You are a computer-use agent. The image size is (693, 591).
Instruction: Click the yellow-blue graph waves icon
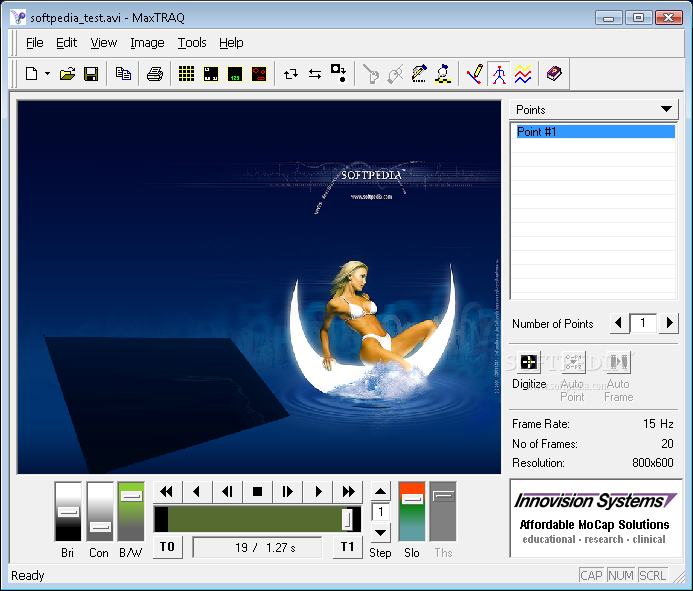(x=523, y=74)
